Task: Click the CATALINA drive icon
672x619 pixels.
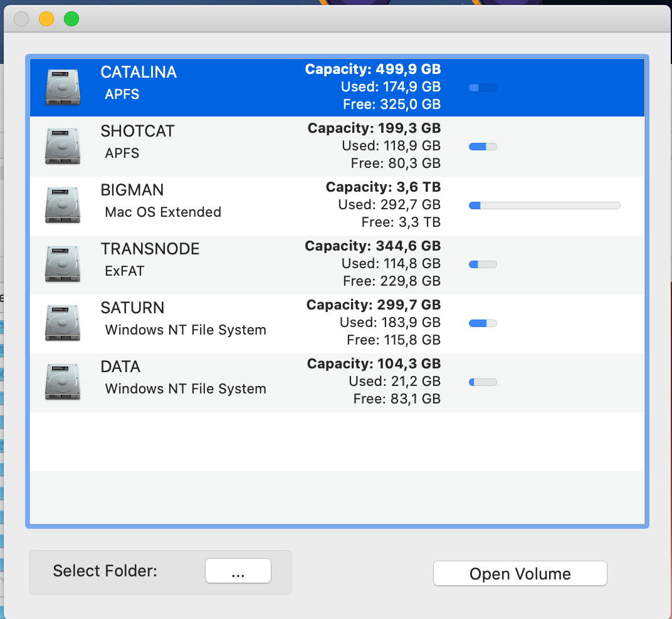Action: pos(63,87)
